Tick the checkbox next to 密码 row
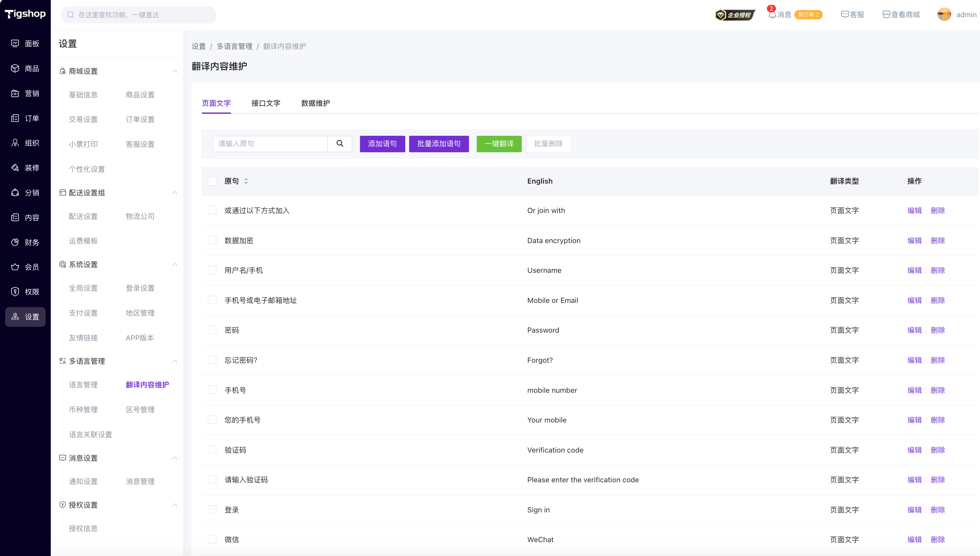The height and width of the screenshot is (556, 980). (x=212, y=330)
